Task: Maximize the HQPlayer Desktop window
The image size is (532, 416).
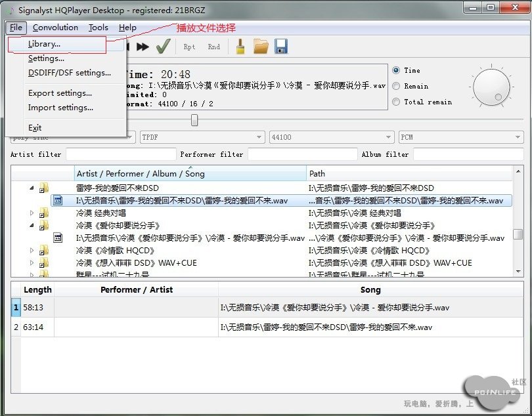Action: pos(490,7)
